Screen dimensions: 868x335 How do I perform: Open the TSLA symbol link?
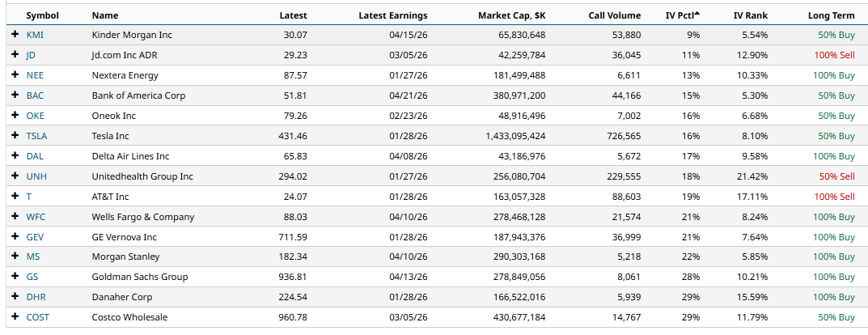(x=36, y=136)
